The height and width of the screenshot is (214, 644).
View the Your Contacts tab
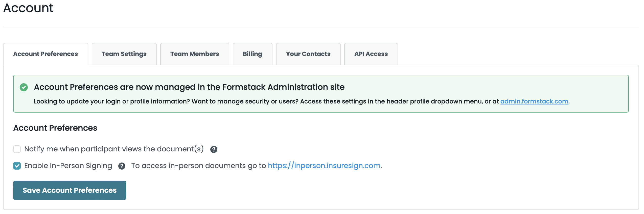(308, 54)
